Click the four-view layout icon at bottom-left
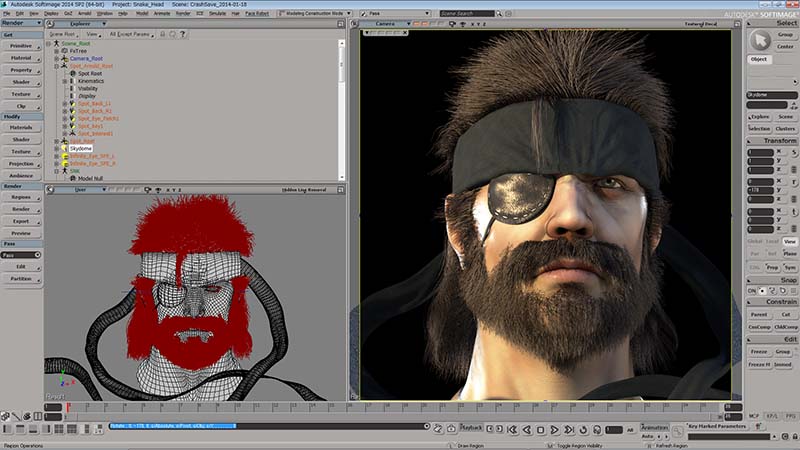The height and width of the screenshot is (450, 800). tap(59, 430)
